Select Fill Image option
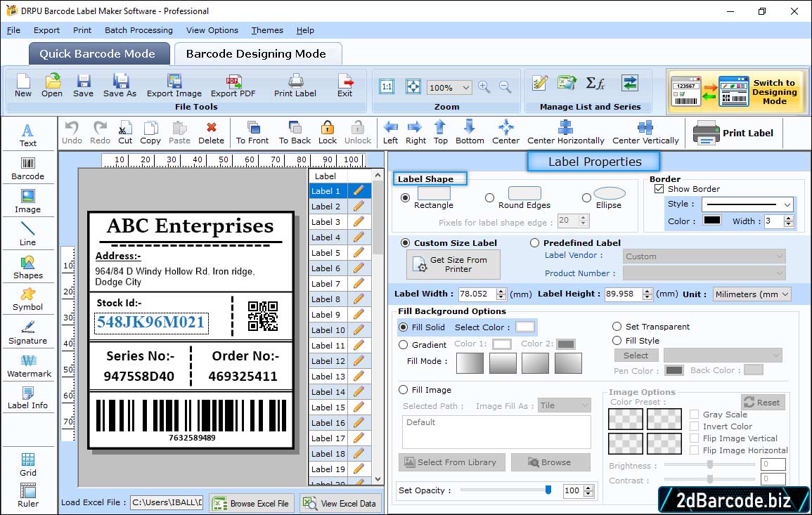 click(404, 390)
